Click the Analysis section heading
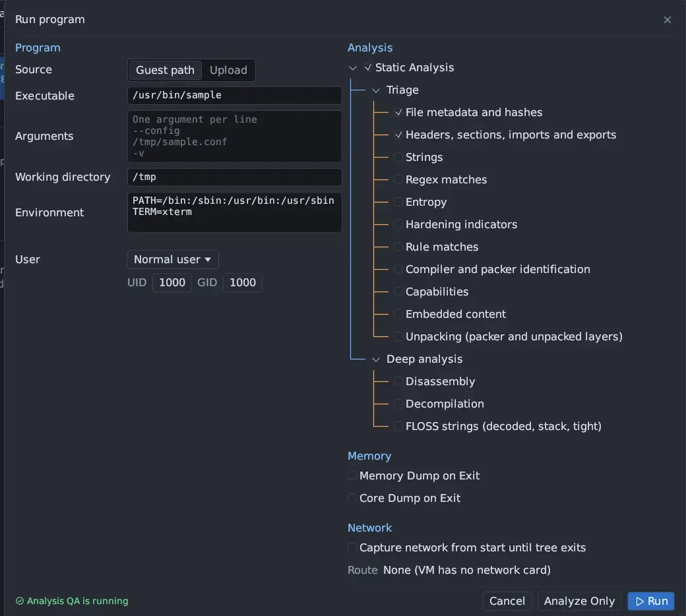The height and width of the screenshot is (616, 686). point(370,47)
